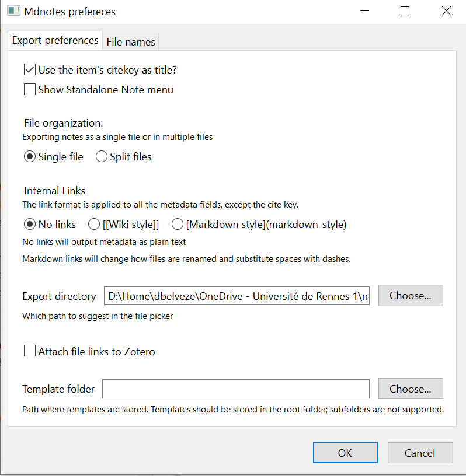Minimize the Mdnotes preferences window
The width and height of the screenshot is (466, 476).
(364, 11)
